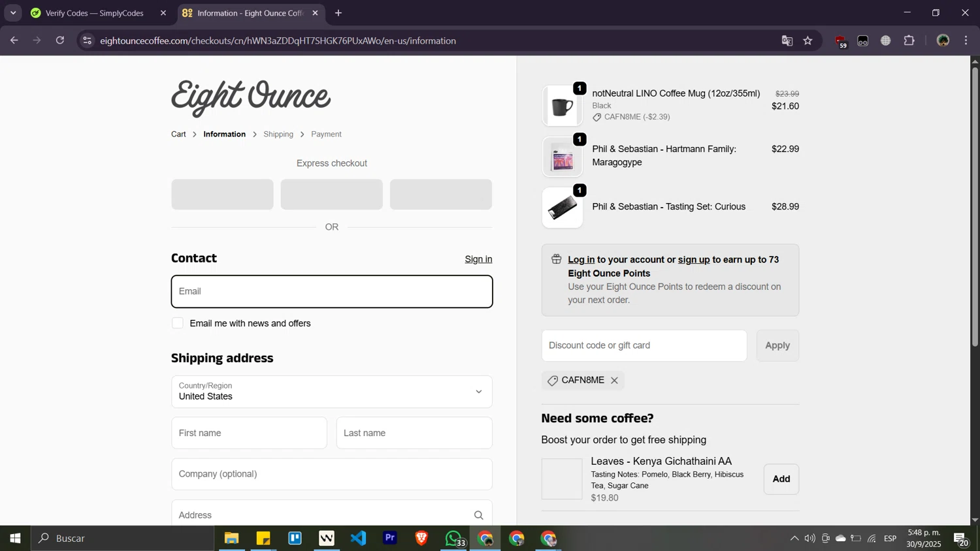
Task: Open Trello from the taskbar
Action: pos(295,538)
